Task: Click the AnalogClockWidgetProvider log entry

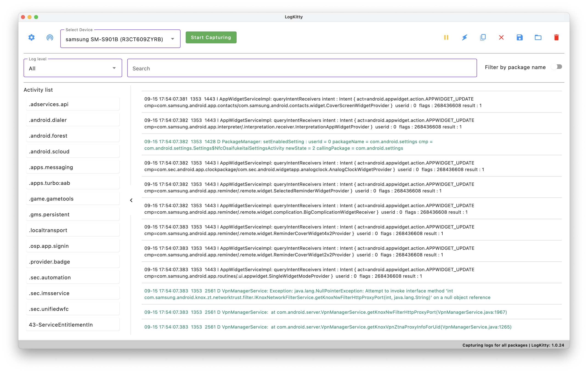Action: pyautogui.click(x=352, y=166)
